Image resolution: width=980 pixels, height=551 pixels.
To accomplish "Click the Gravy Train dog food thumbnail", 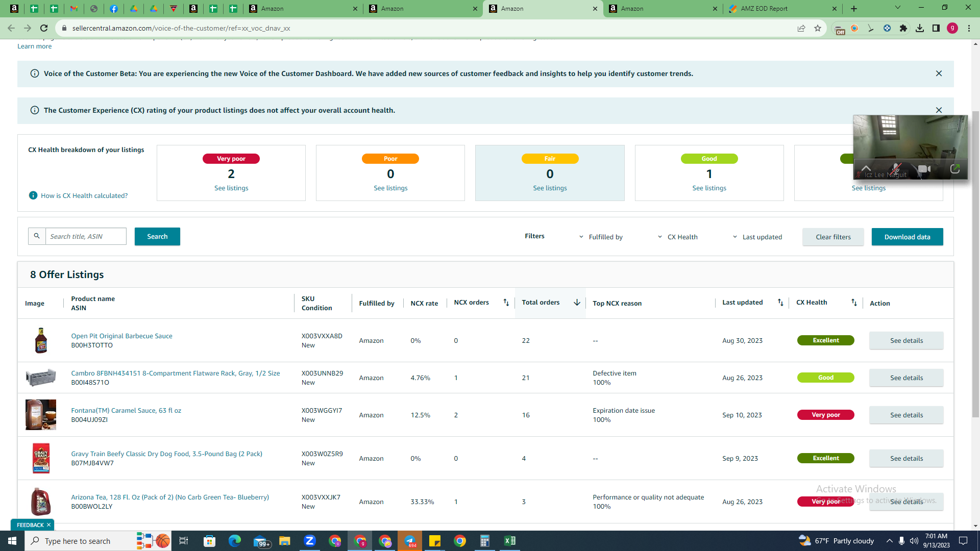I will tap(41, 458).
